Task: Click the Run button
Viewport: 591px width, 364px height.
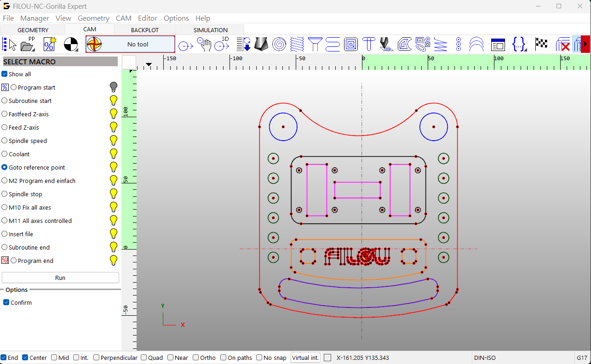Action: [60, 278]
